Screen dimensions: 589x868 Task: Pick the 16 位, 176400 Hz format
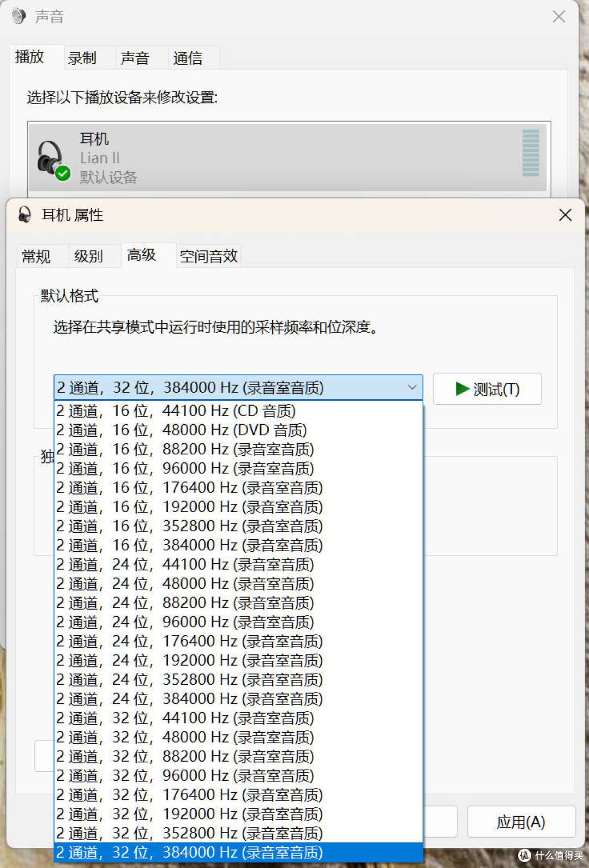pos(238,487)
